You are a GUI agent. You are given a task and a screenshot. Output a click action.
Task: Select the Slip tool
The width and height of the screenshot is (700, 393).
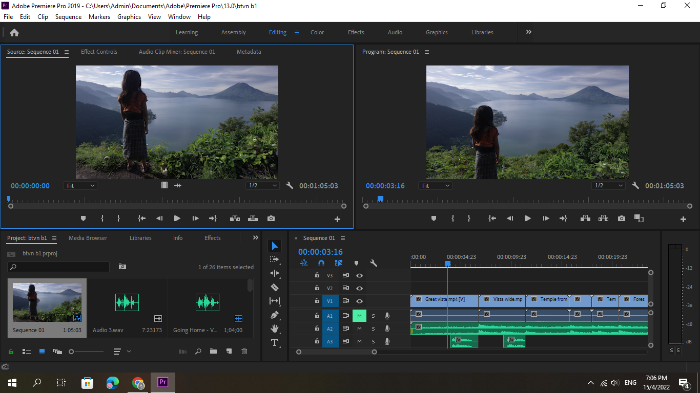coord(275,301)
